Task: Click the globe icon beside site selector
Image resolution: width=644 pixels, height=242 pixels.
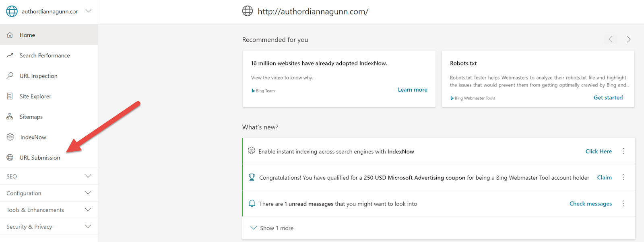Action: pyautogui.click(x=12, y=11)
